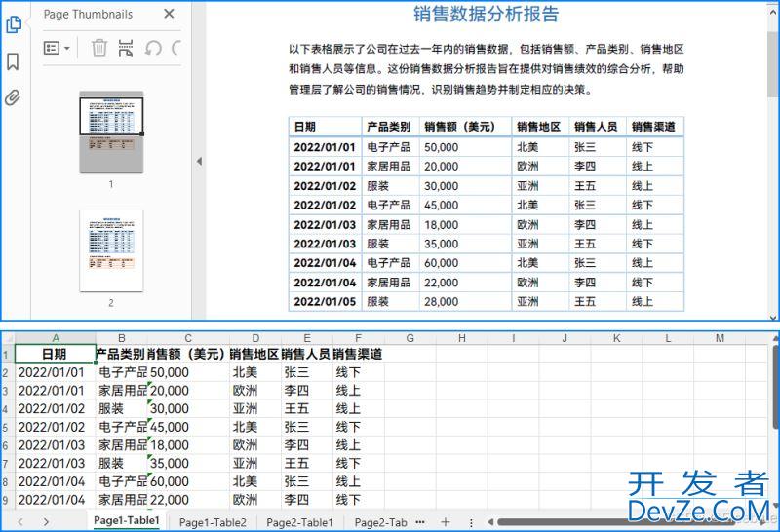The image size is (780, 532).
Task: Collapse the navigation pane arrow
Action: pos(199,161)
